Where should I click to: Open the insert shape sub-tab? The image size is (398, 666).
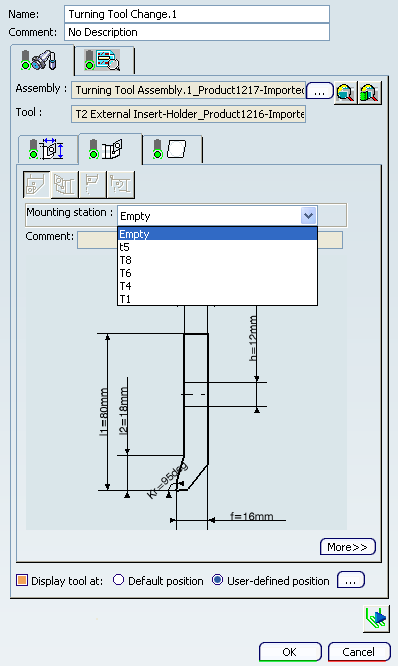(x=172, y=150)
